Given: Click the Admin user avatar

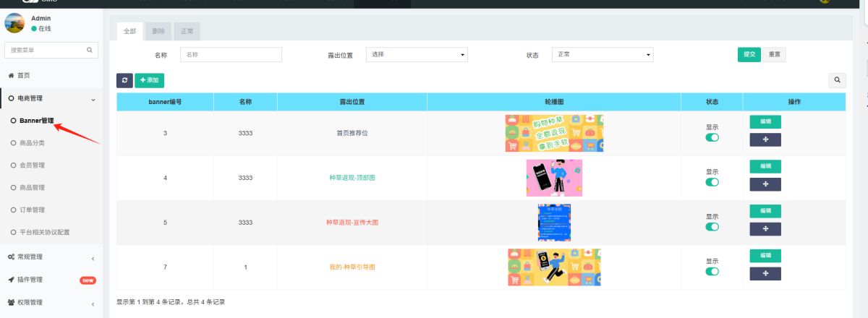Looking at the screenshot, I should pos(14,23).
